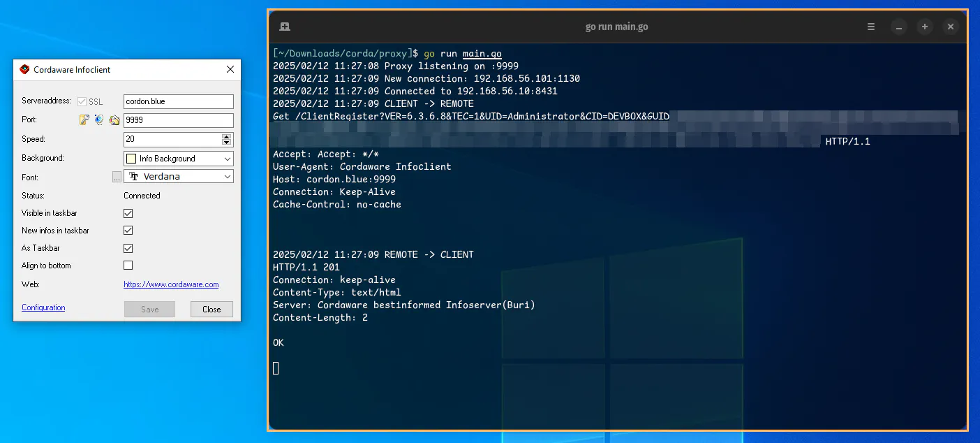Close the Cordaware Infoclient dialog with X
This screenshot has width=980, height=443.
[x=230, y=70]
